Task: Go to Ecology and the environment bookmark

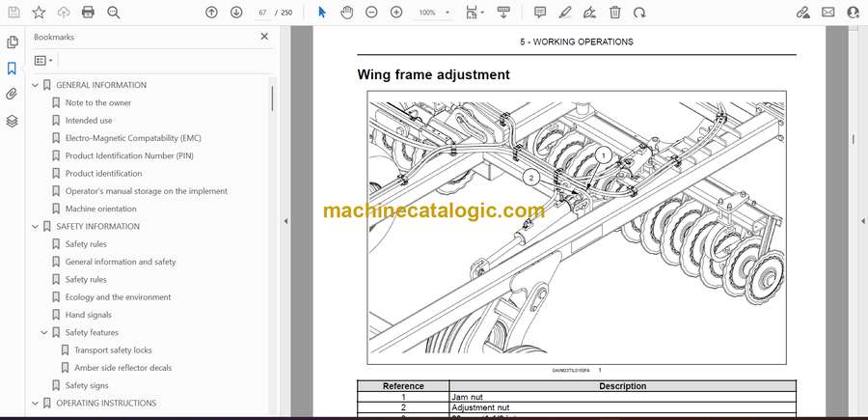Action: tap(118, 297)
